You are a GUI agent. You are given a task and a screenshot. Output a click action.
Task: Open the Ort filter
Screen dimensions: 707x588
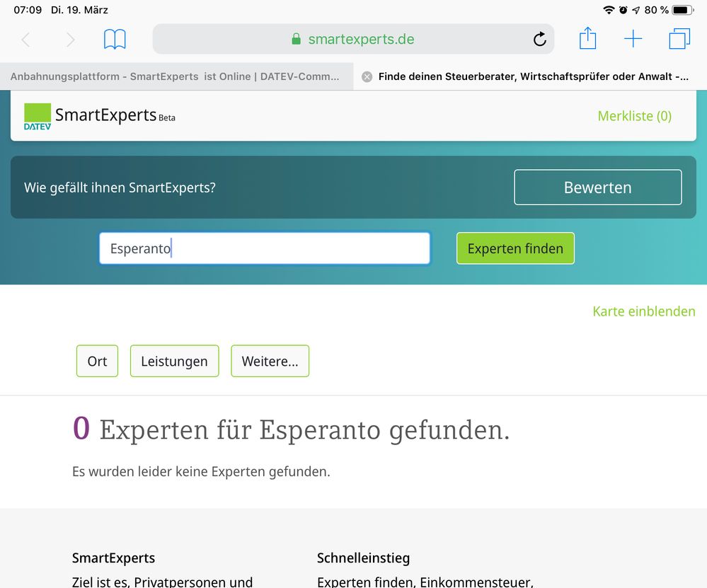coord(98,361)
